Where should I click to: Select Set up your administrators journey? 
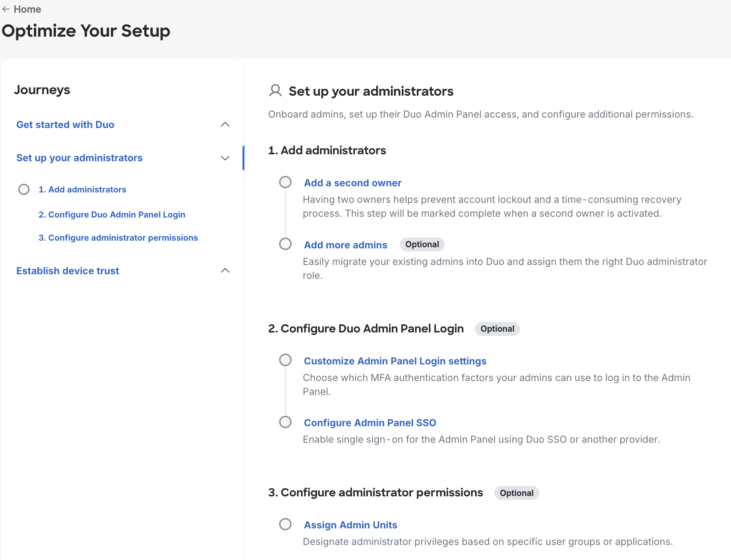(79, 158)
